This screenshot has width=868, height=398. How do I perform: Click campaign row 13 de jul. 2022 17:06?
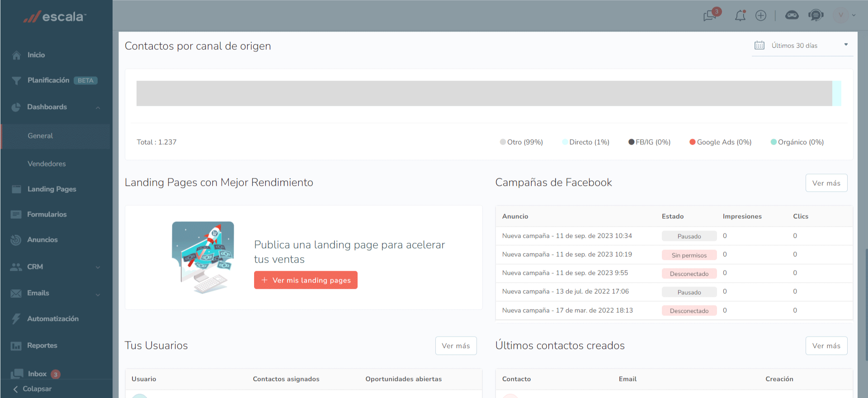tap(674, 292)
